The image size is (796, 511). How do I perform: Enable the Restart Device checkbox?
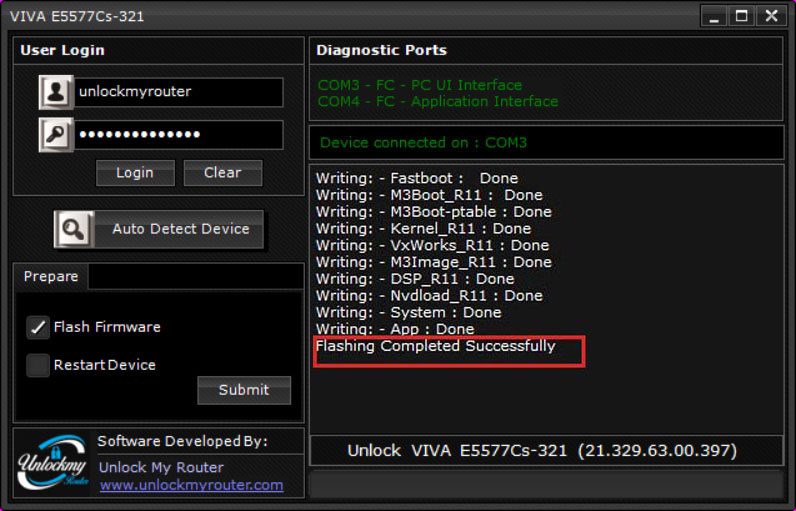pyautogui.click(x=38, y=365)
